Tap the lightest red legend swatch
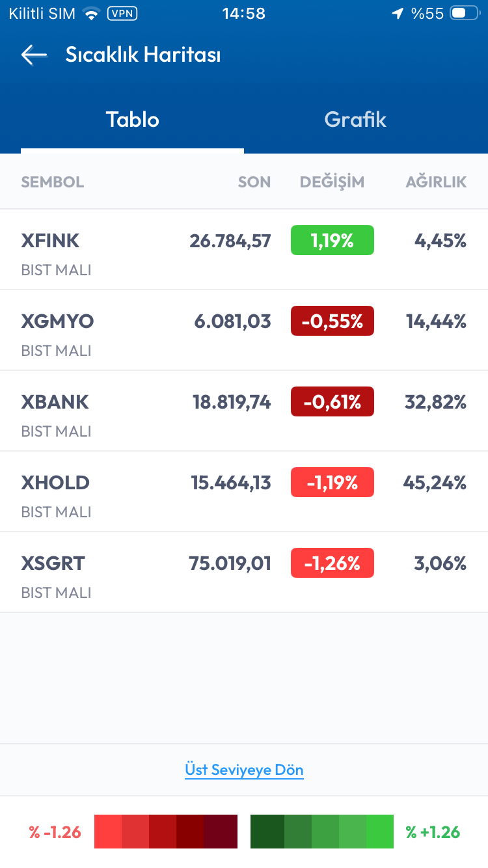The width and height of the screenshot is (488, 868). click(108, 832)
